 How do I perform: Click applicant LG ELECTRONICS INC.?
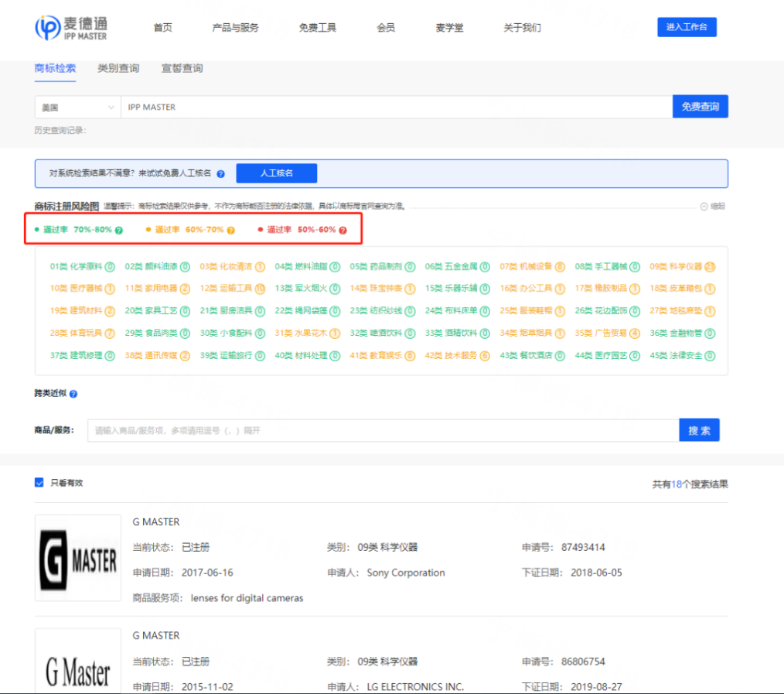point(415,686)
